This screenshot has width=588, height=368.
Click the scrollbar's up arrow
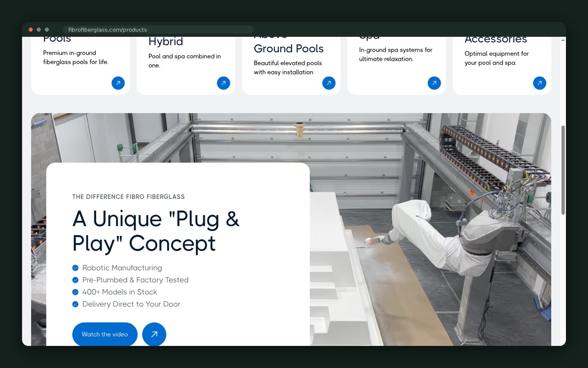click(x=563, y=40)
